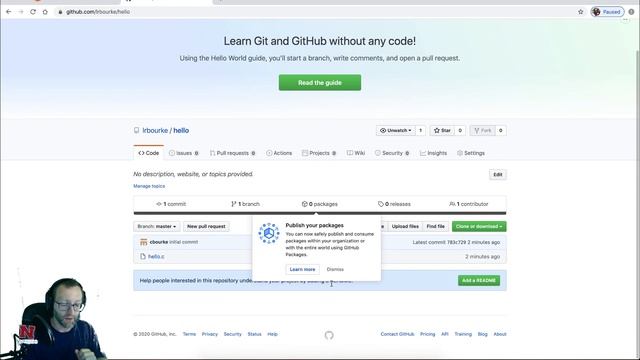Open the Insights tab
Image resolution: width=640 pixels, height=360 pixels.
[x=433, y=153]
